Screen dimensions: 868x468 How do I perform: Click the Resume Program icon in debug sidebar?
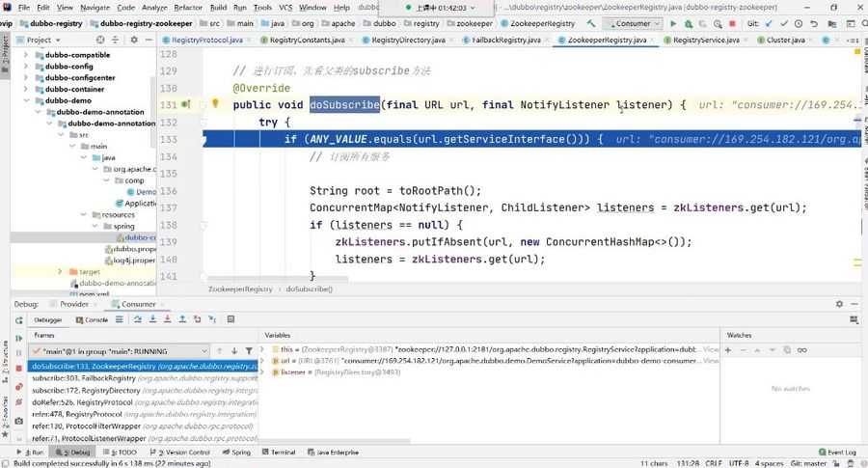click(x=19, y=338)
